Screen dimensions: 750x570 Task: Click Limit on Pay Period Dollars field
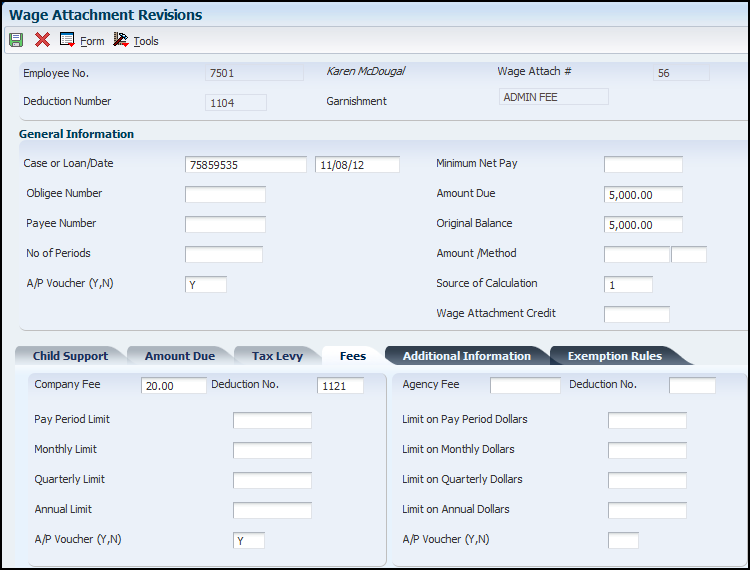click(x=647, y=420)
